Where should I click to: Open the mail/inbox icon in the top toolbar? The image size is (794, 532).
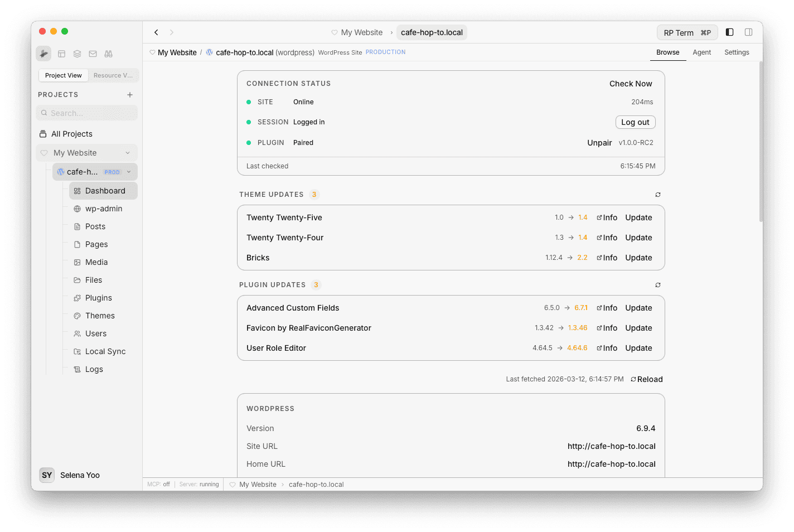(93, 54)
